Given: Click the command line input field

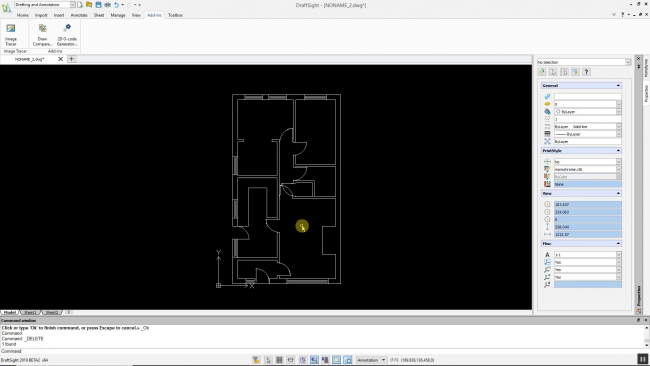Looking at the screenshot, I should click(323, 351).
